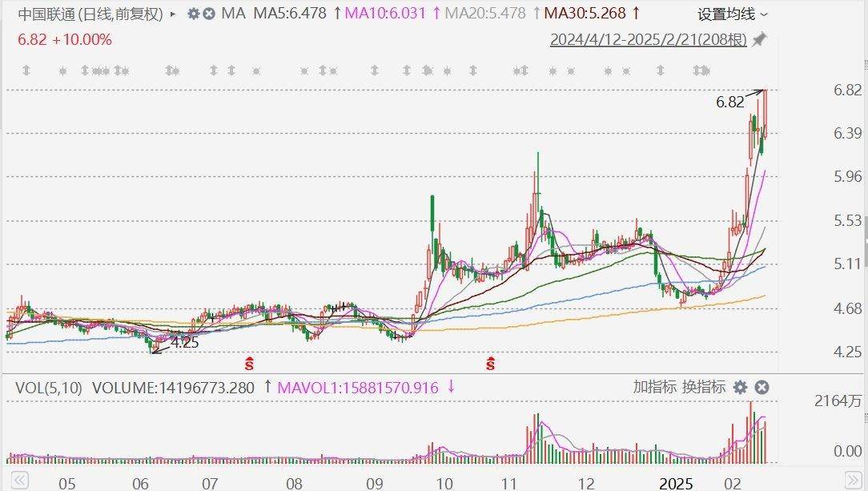Viewport: 868px width, 491px height.
Task: Toggle the MA30 moving average line label
Action: [x=584, y=14]
